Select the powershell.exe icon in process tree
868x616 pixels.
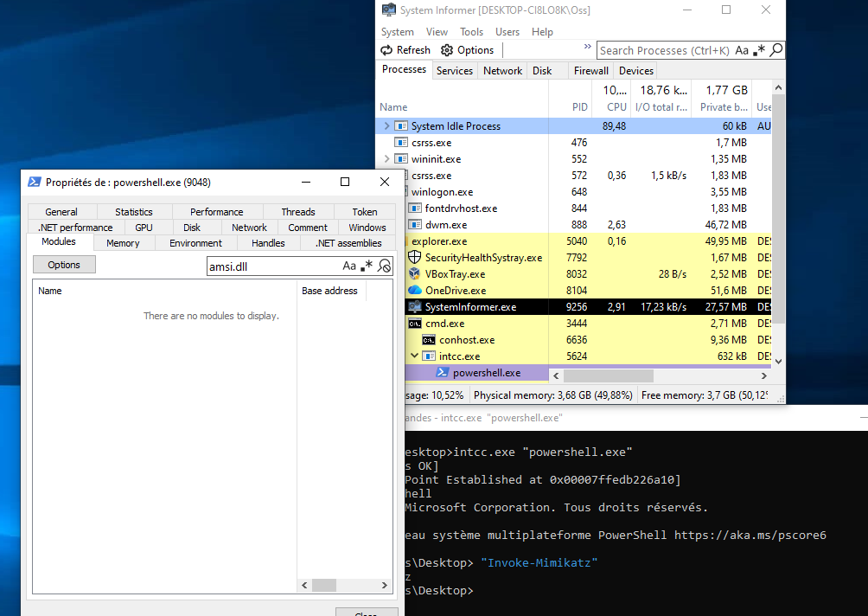coord(443,372)
